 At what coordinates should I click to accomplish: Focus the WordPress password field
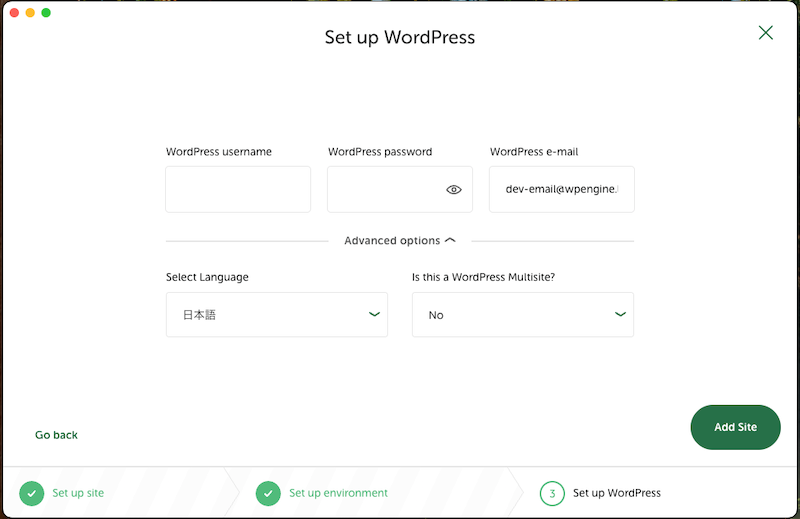[x=383, y=189]
